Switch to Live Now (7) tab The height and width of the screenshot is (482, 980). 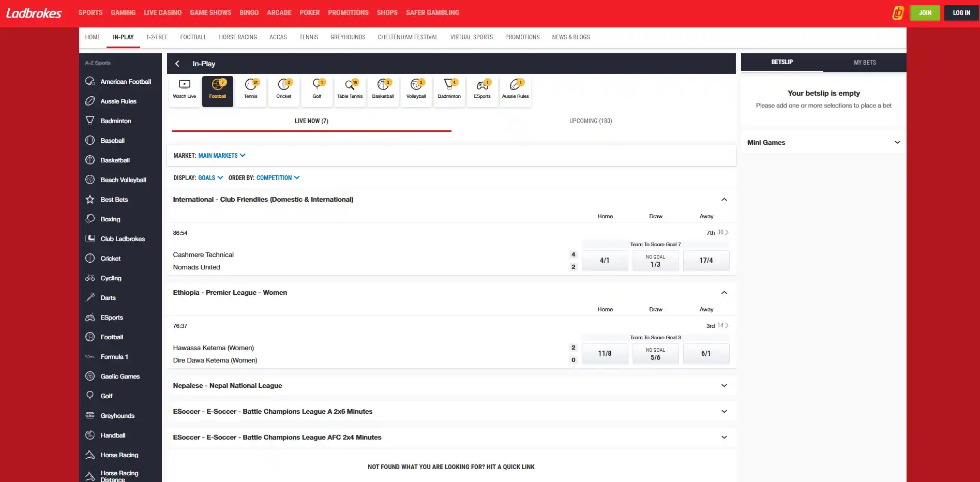tap(311, 121)
